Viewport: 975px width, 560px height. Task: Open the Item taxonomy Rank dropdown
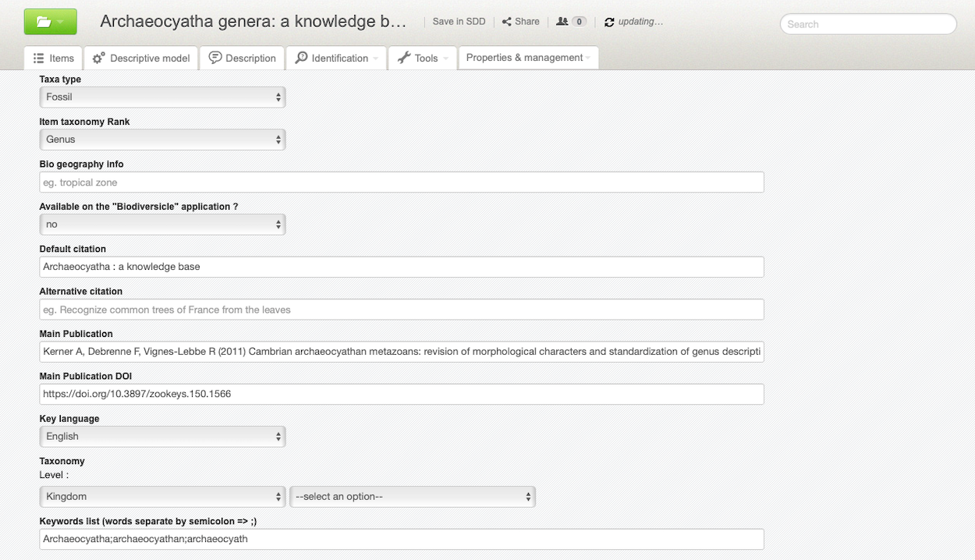[x=162, y=140]
